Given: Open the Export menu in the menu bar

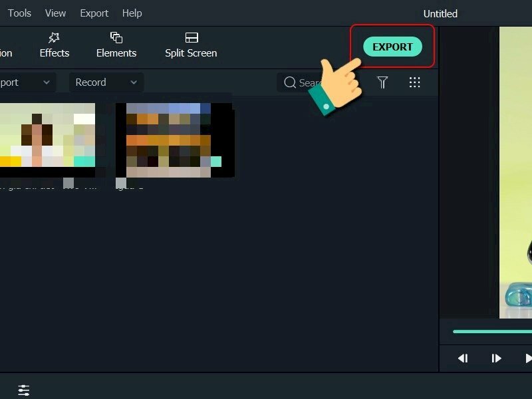Looking at the screenshot, I should [x=94, y=13].
